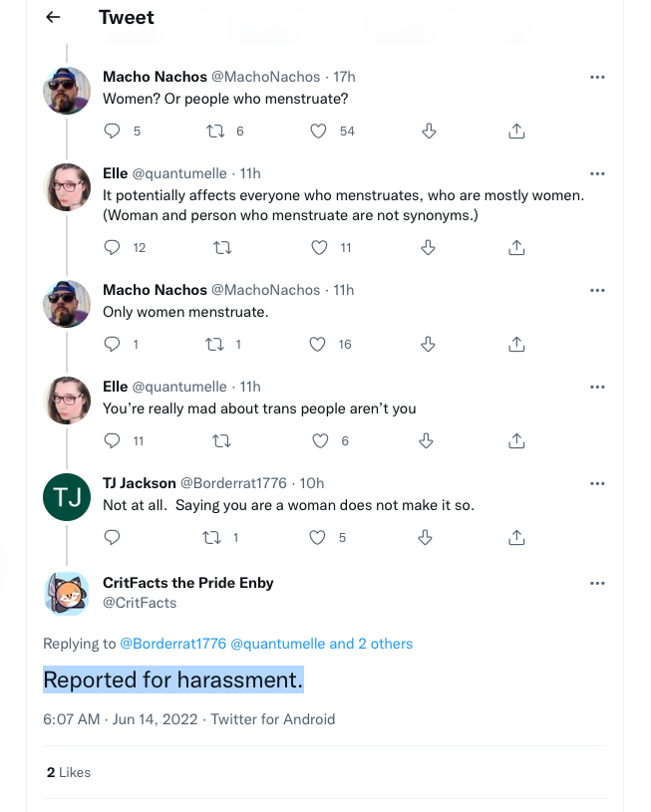Screen dimensions: 651x812
Task: Open more options on CritFacts tweet
Action: 597,583
